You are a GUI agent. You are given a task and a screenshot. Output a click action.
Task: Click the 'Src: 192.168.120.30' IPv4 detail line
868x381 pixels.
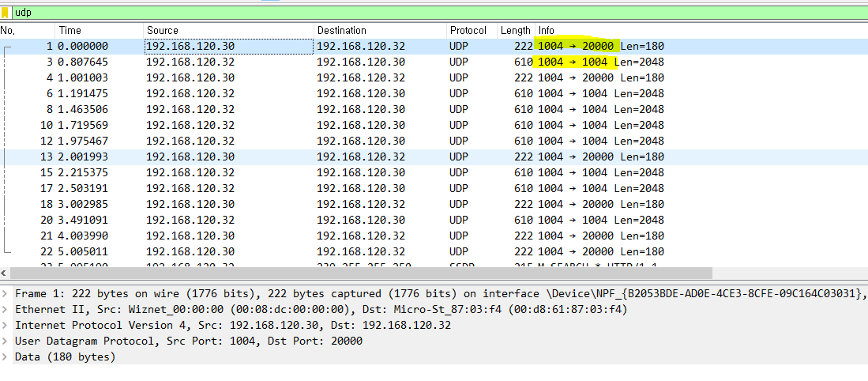tap(233, 325)
